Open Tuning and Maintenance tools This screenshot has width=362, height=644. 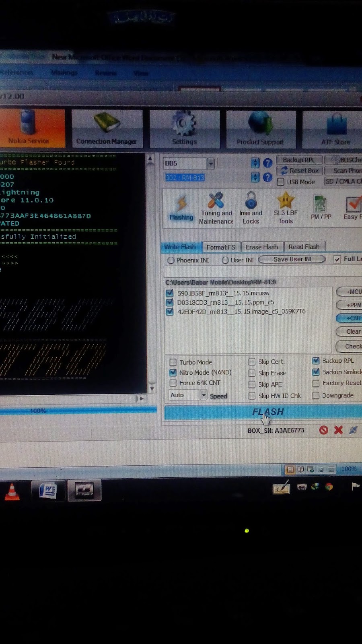(x=216, y=208)
